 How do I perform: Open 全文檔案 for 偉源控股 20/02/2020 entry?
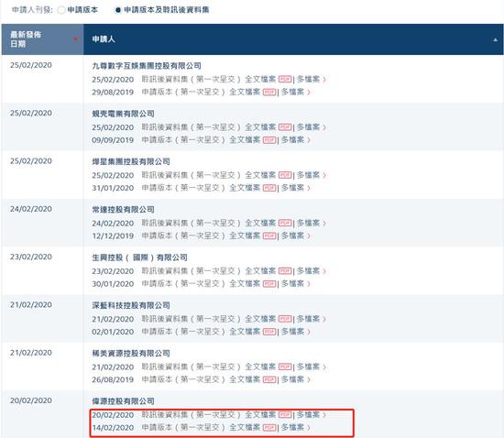260,414
